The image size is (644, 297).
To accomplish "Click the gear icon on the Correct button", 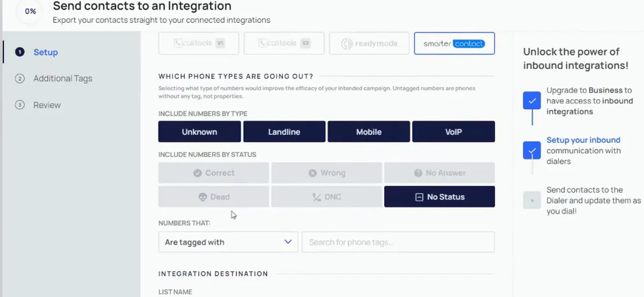I will 197,173.
